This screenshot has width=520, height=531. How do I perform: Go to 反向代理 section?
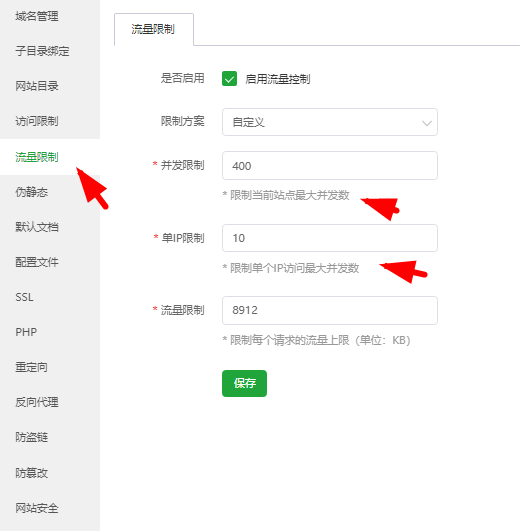point(37,402)
